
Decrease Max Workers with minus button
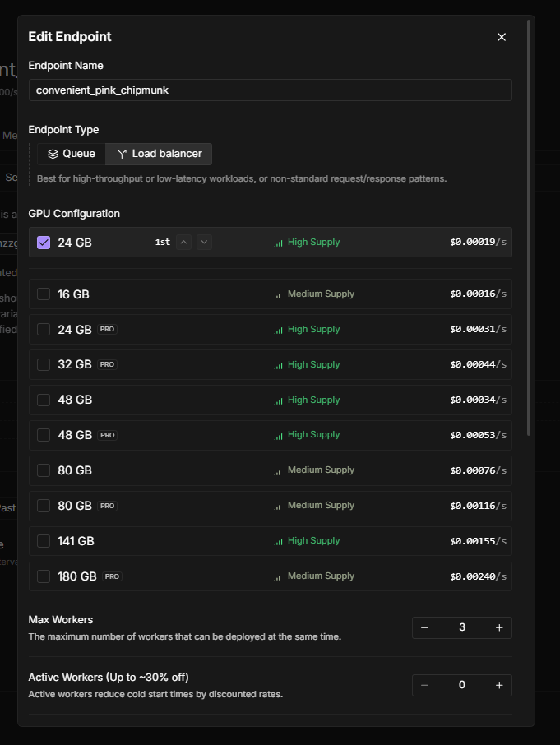click(424, 627)
